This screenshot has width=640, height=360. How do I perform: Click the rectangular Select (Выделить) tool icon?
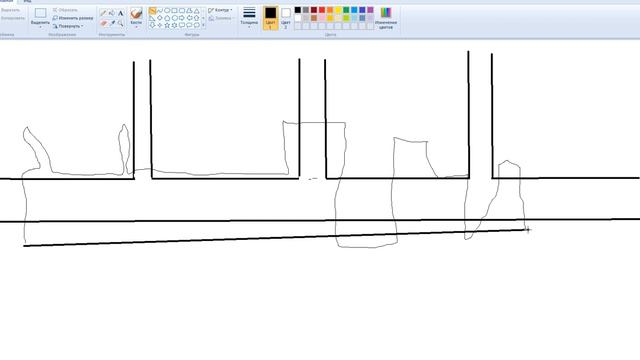(40, 13)
